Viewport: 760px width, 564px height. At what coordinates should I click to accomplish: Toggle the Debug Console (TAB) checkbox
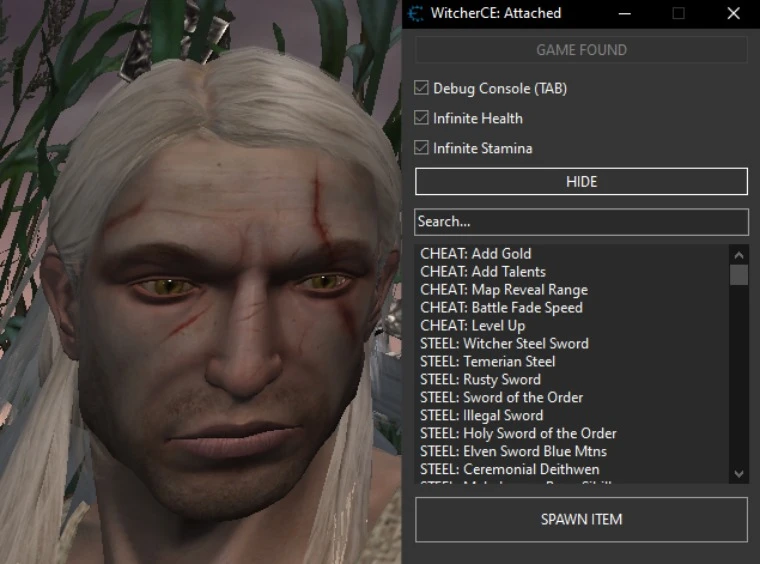(x=422, y=88)
